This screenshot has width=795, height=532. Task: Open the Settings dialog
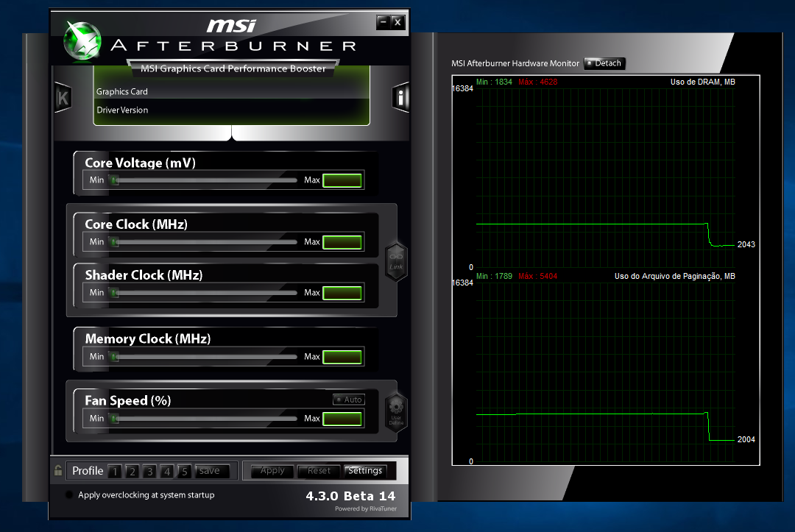coord(365,471)
